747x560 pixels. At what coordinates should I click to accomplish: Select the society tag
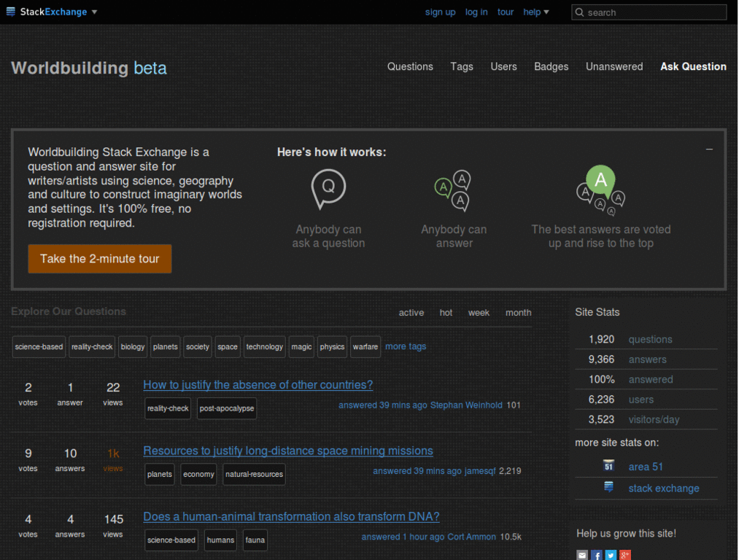[197, 346]
